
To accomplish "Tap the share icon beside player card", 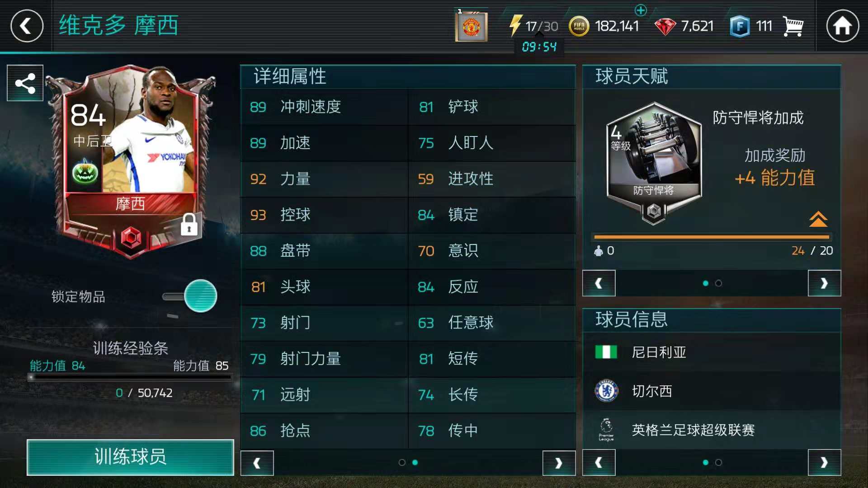I will click(x=25, y=83).
